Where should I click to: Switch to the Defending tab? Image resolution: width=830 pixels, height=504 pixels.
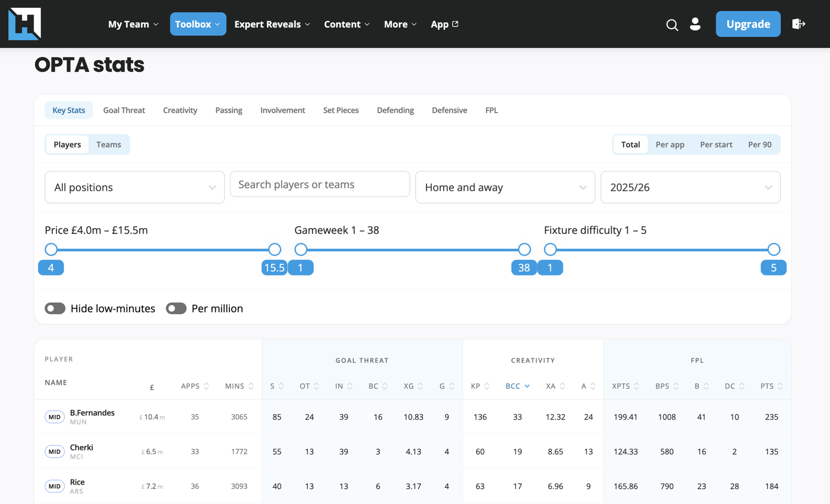[x=395, y=110]
